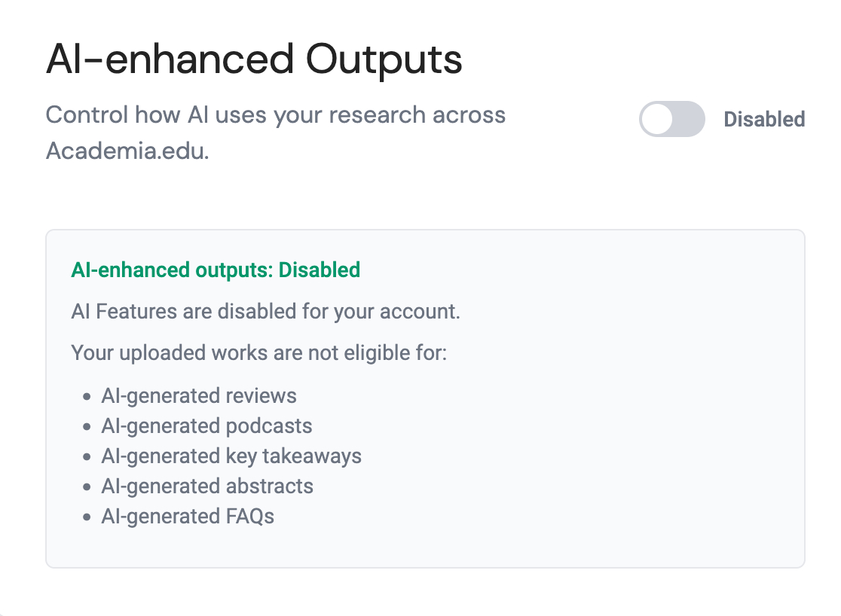Click 'Your uploaded works are not eligible for'
The image size is (841, 616).
pos(258,352)
